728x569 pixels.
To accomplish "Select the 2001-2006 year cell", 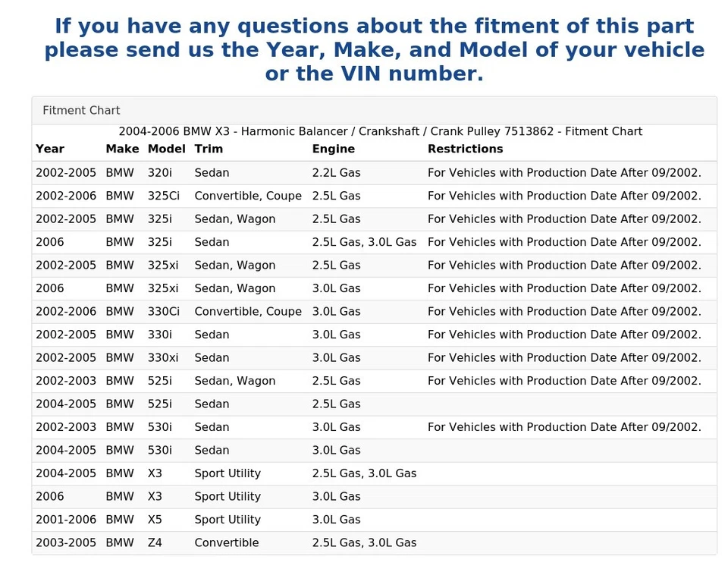I will point(66,520).
